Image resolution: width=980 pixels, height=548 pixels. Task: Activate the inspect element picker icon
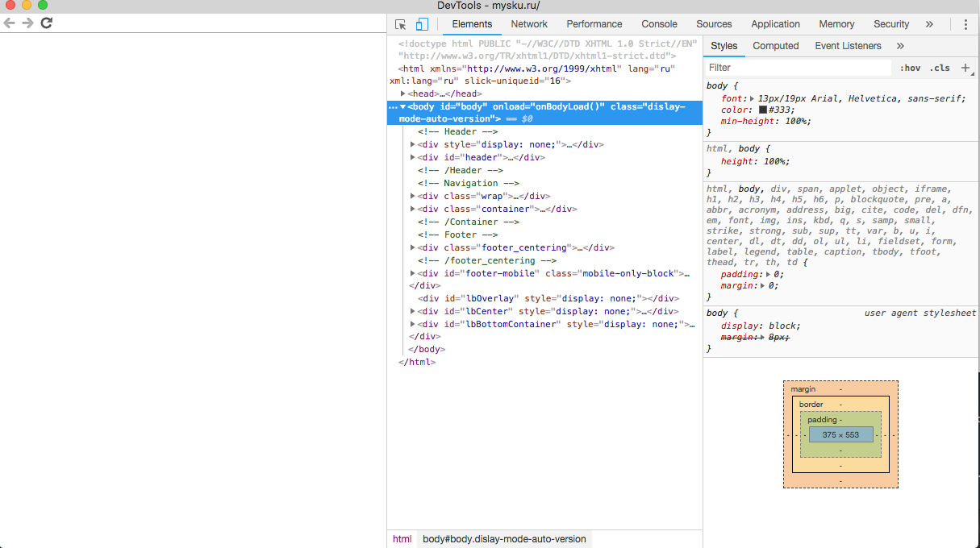[x=401, y=24]
